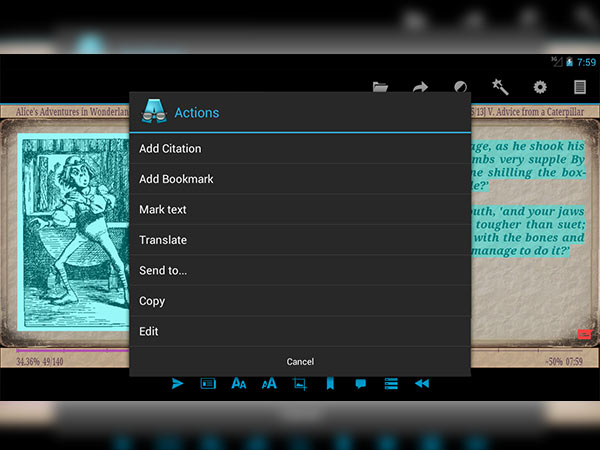The width and height of the screenshot is (600, 450).
Task: Open Send to... option
Action: pyautogui.click(x=300, y=271)
